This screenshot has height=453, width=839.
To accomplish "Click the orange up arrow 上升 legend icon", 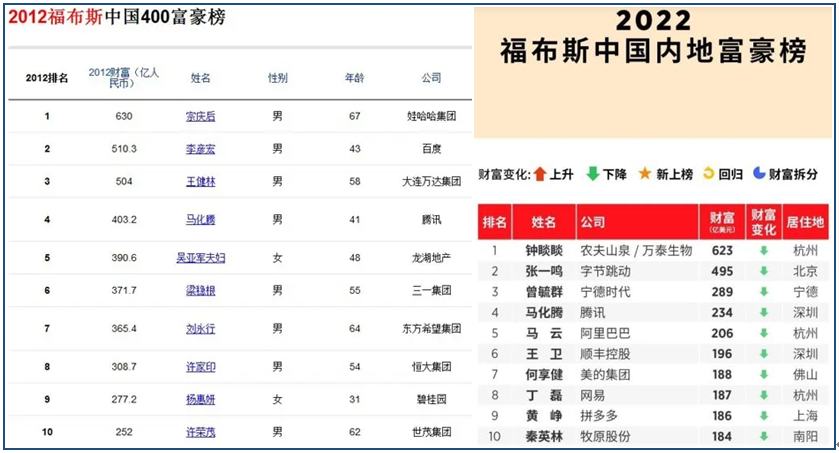I will pos(540,174).
